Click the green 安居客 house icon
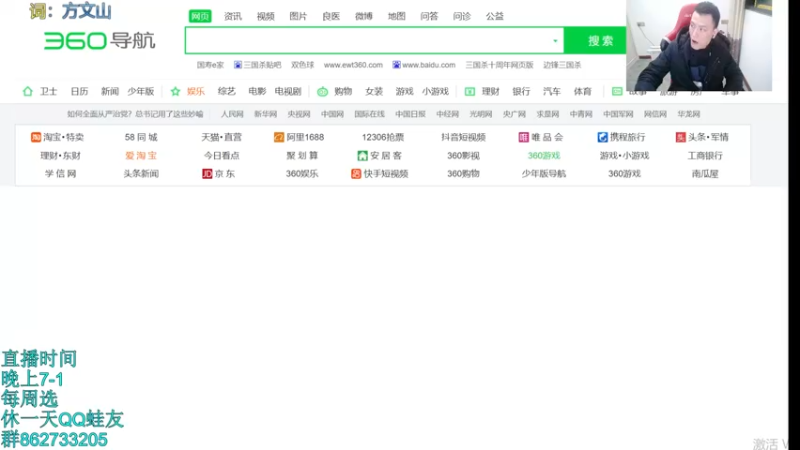The height and width of the screenshot is (450, 800). 362,156
